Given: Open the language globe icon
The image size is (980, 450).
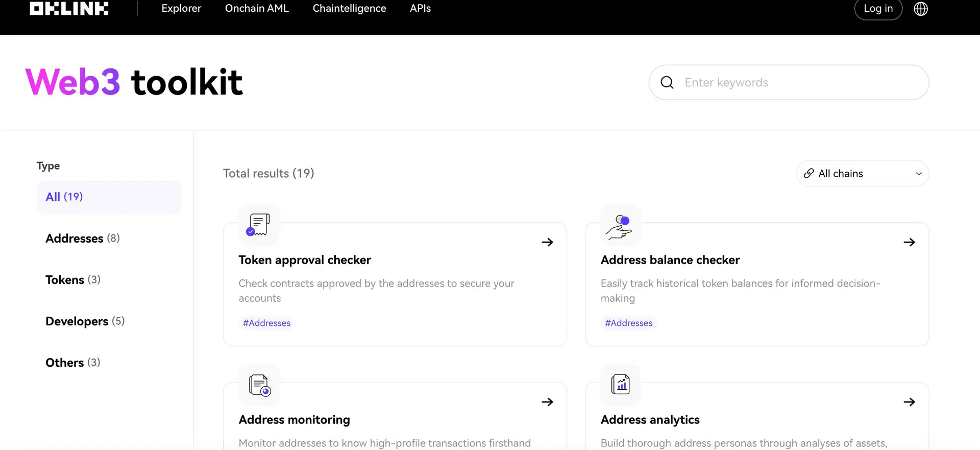Looking at the screenshot, I should [x=920, y=9].
